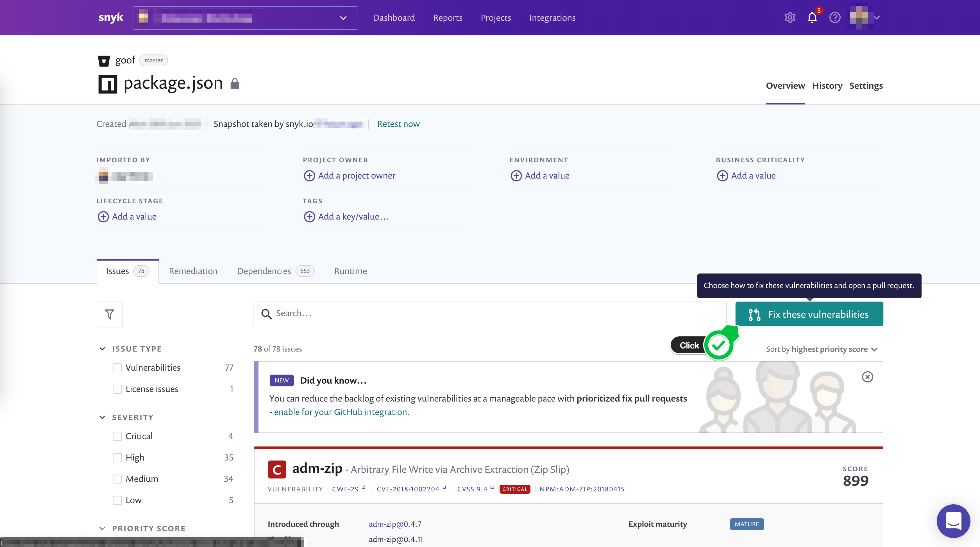This screenshot has width=980, height=547.
Task: Click the NPM:ADM-ZIP:20180415 identifier
Action: (582, 489)
